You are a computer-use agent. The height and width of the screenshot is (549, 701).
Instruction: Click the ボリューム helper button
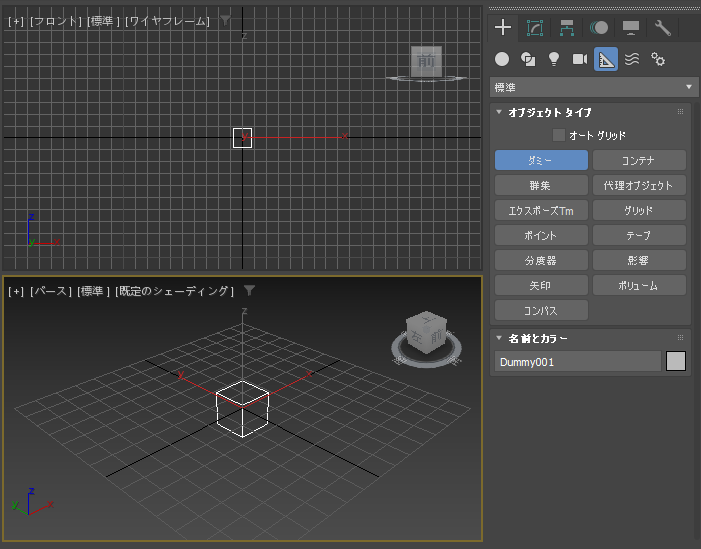click(639, 285)
